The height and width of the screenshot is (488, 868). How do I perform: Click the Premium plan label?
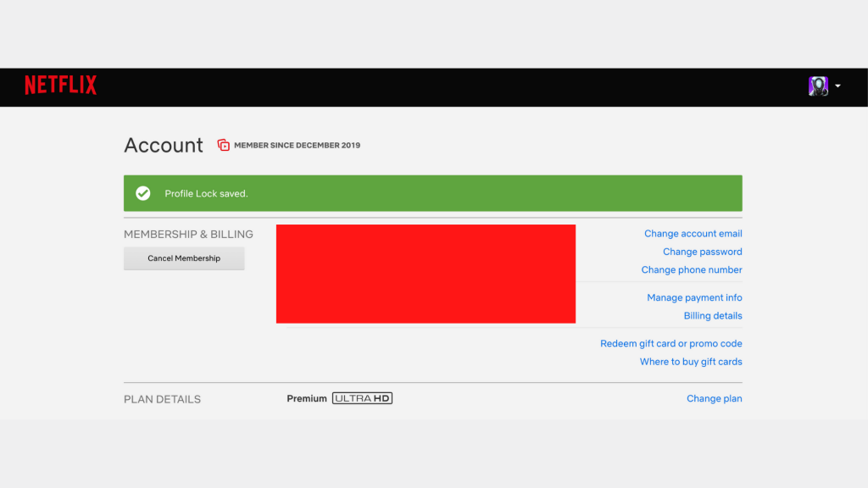pos(307,398)
